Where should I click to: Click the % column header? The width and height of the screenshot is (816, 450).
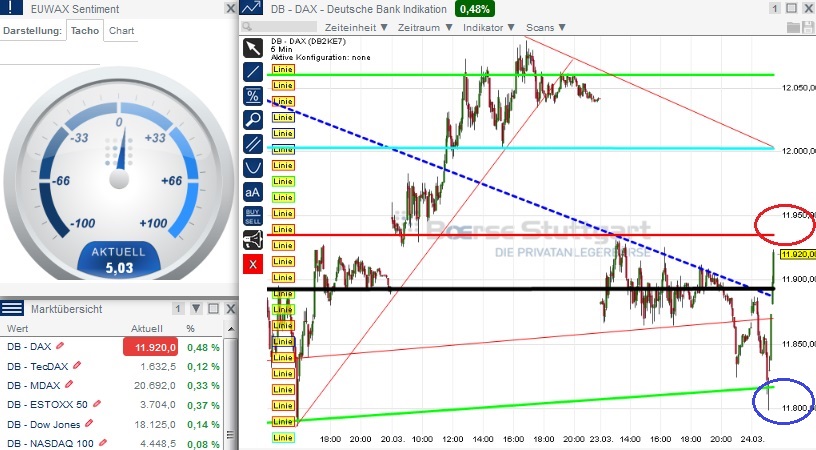(x=190, y=329)
